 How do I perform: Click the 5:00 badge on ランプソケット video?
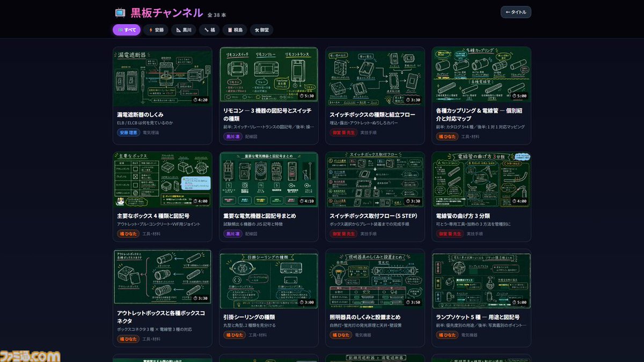tap(520, 302)
